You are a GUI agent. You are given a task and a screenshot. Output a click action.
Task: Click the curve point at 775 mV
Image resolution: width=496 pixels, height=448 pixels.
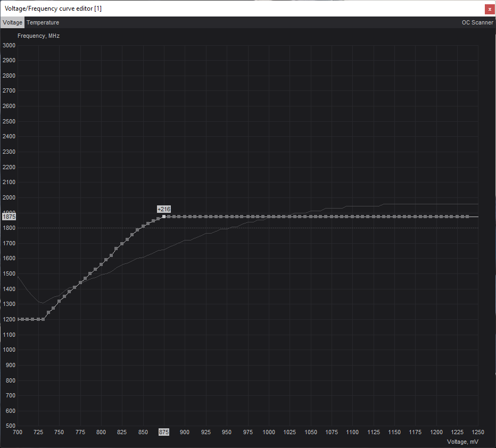[80, 283]
